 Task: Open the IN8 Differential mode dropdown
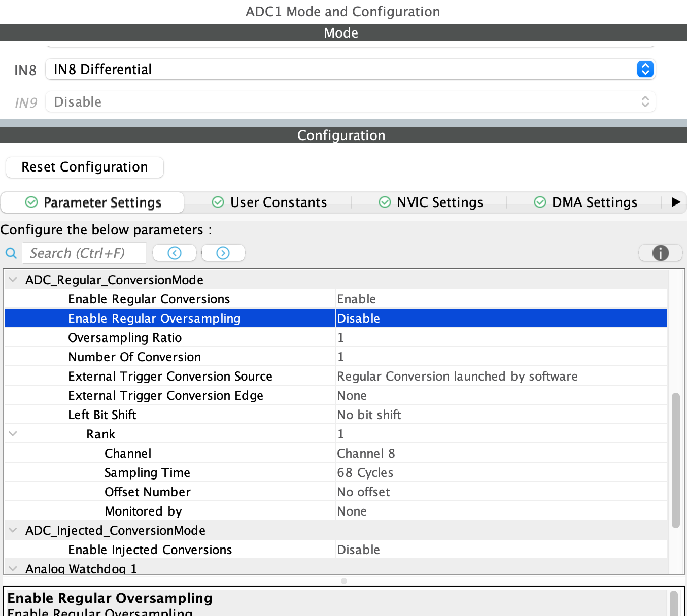[x=644, y=69]
